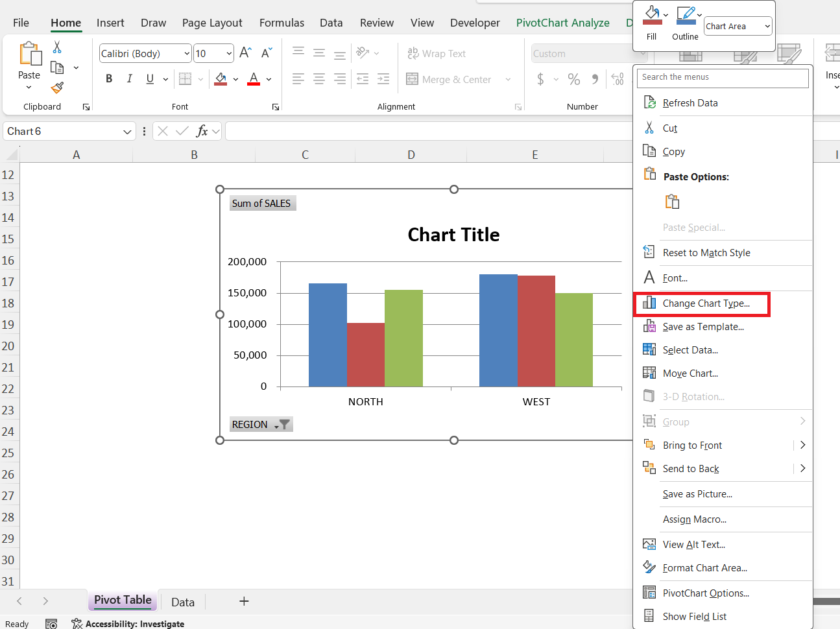Click the Sum of SALES field button

pos(262,204)
